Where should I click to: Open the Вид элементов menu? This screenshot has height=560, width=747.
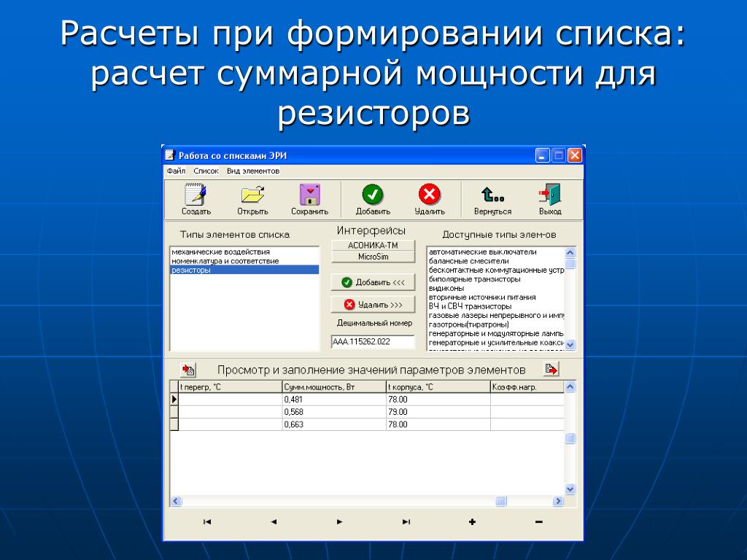click(x=253, y=171)
